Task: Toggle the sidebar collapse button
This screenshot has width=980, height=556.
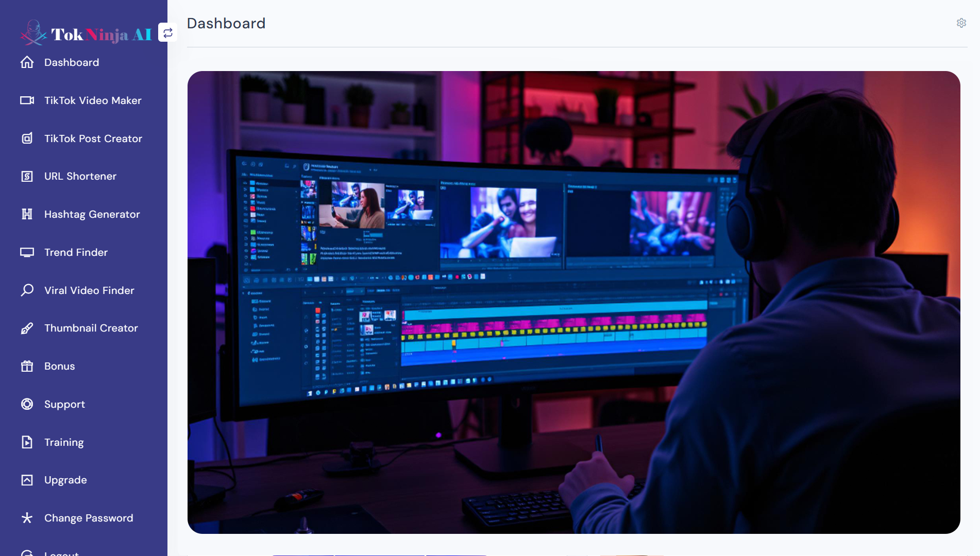Action: point(167,32)
